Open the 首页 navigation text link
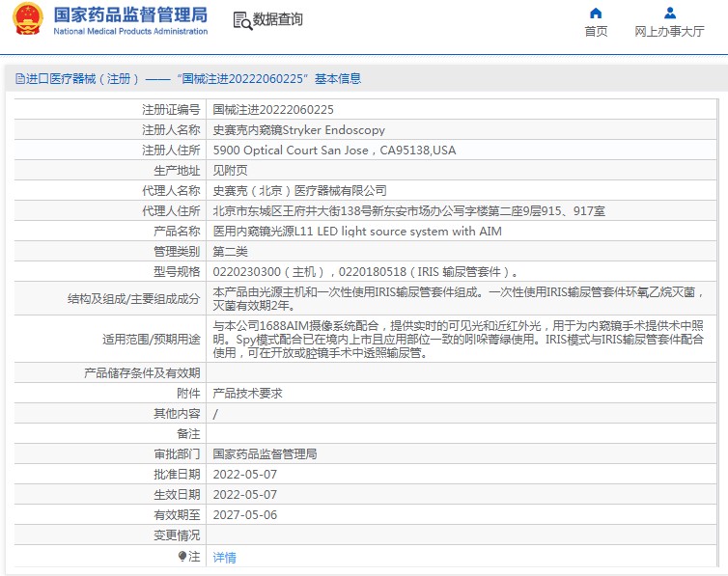The width and height of the screenshot is (728, 576). click(x=596, y=31)
